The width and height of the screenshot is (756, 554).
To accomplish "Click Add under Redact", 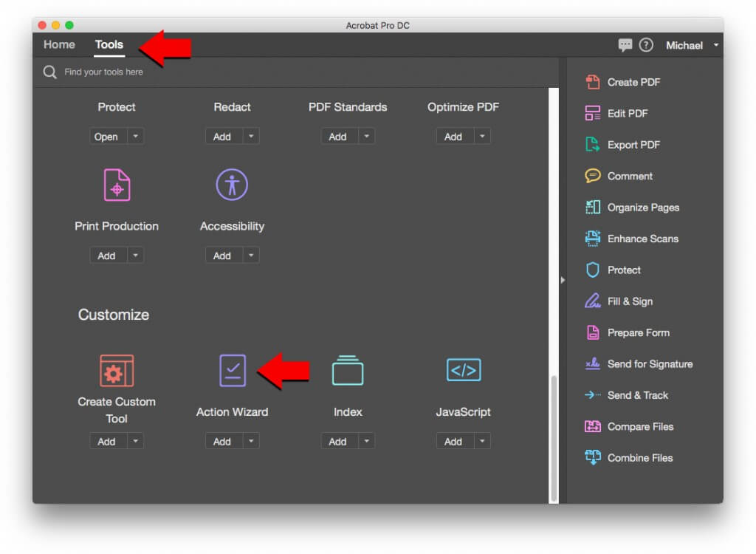I will (x=224, y=137).
